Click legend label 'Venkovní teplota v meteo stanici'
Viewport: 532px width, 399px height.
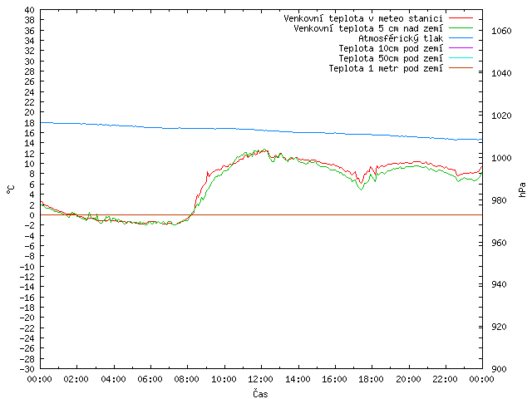click(363, 18)
